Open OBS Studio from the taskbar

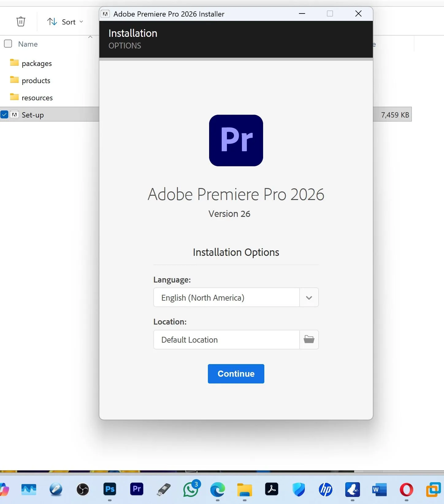[83, 489]
